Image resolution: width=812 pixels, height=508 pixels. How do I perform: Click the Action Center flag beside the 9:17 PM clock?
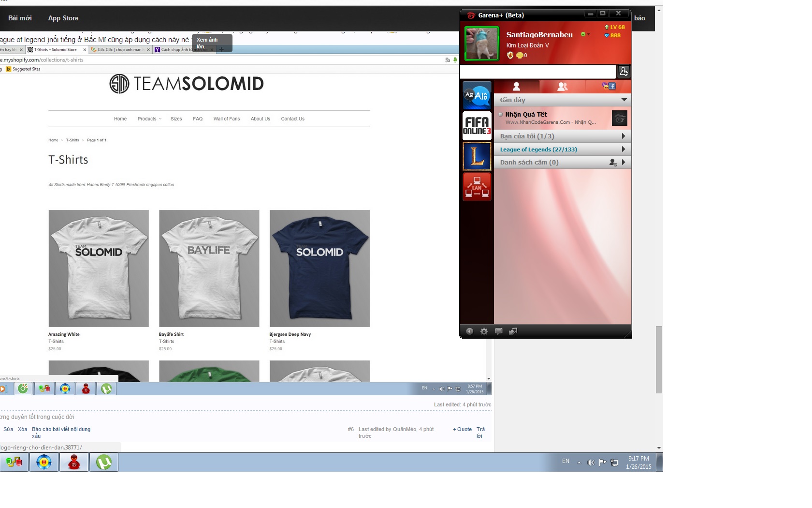602,463
